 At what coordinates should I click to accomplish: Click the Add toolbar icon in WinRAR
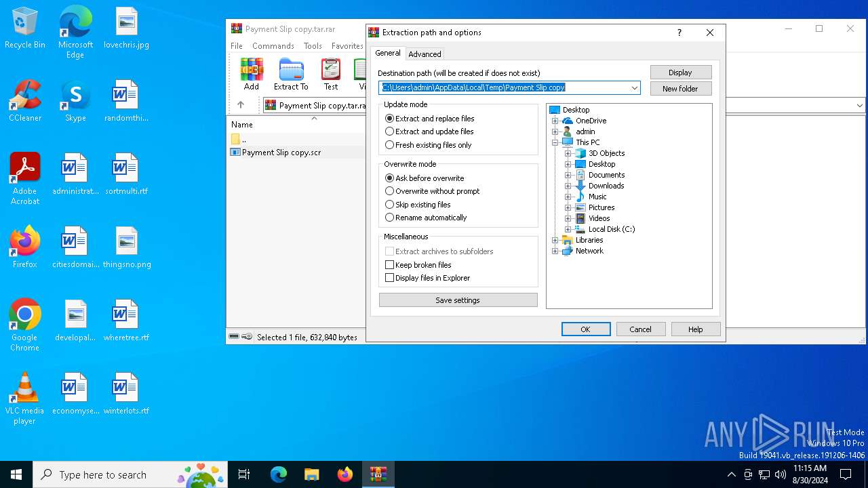pyautogui.click(x=251, y=74)
